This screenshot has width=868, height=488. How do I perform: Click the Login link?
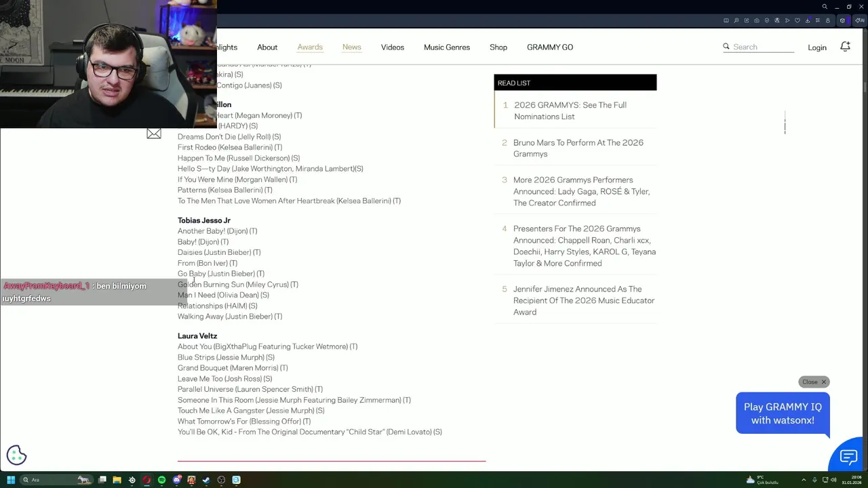[x=817, y=47]
